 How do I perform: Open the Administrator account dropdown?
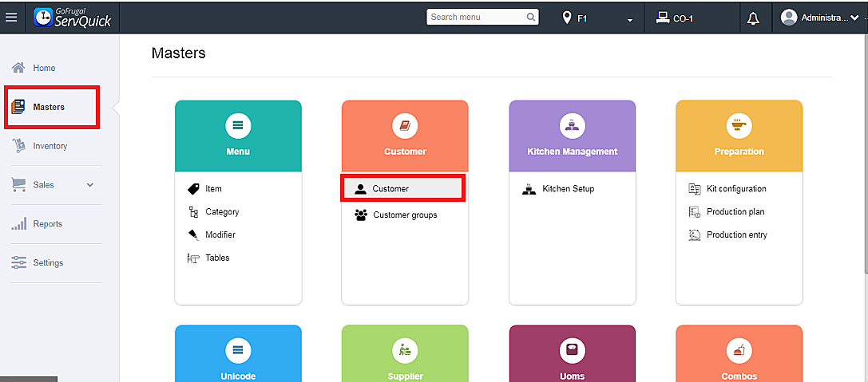point(854,18)
